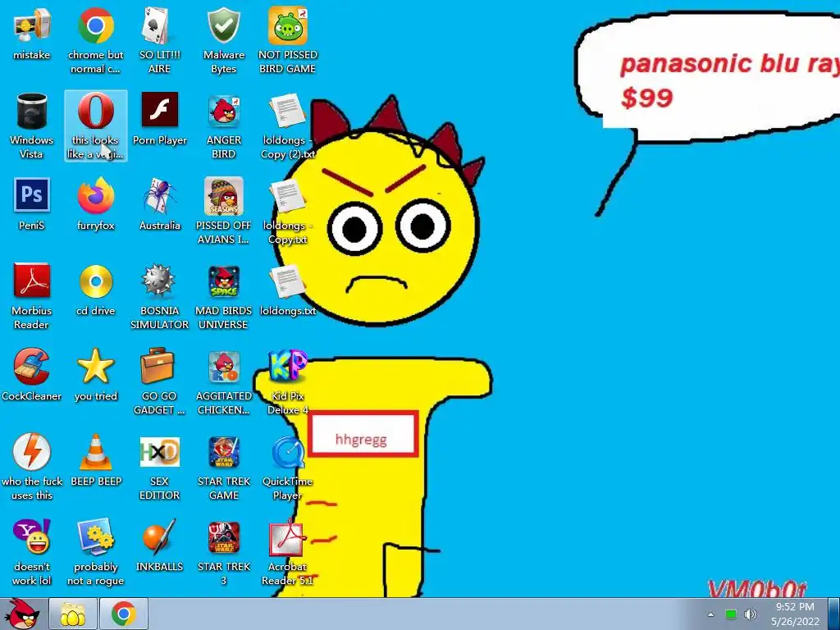Screen dimensions: 840x630
Task: Select the "Windows Vista" recycle bin icon
Action: [32, 112]
